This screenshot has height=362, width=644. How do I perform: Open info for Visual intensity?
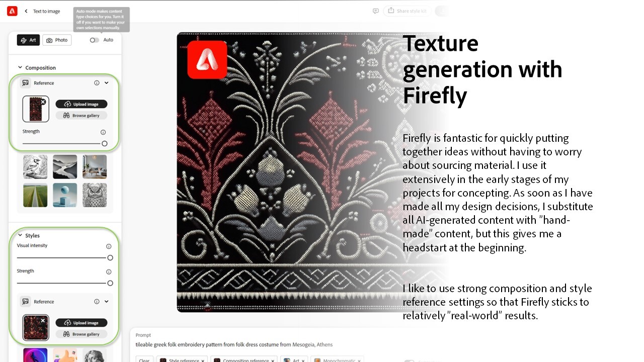109,246
